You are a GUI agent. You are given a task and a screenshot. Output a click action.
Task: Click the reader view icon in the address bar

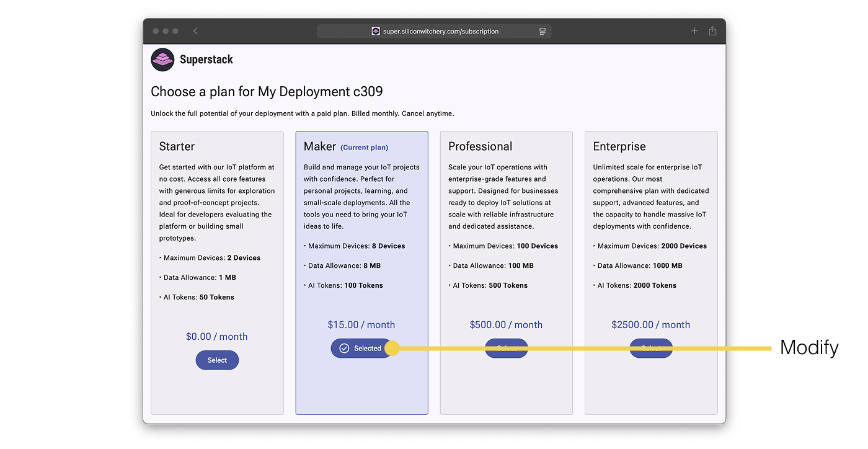(542, 31)
